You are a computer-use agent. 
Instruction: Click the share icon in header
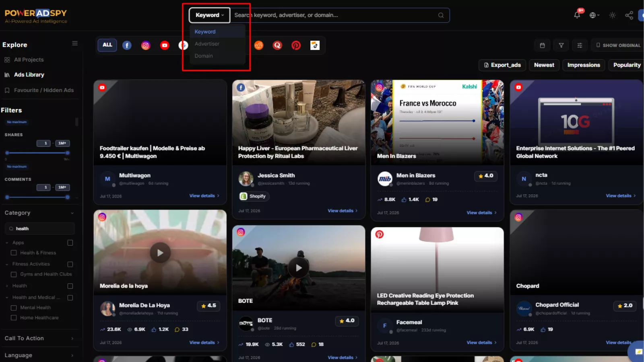[x=629, y=15]
